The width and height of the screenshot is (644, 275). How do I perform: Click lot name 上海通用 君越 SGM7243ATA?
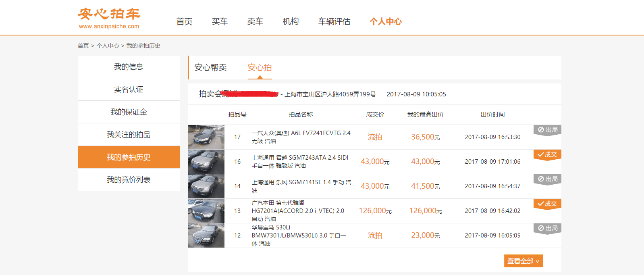[300, 162]
